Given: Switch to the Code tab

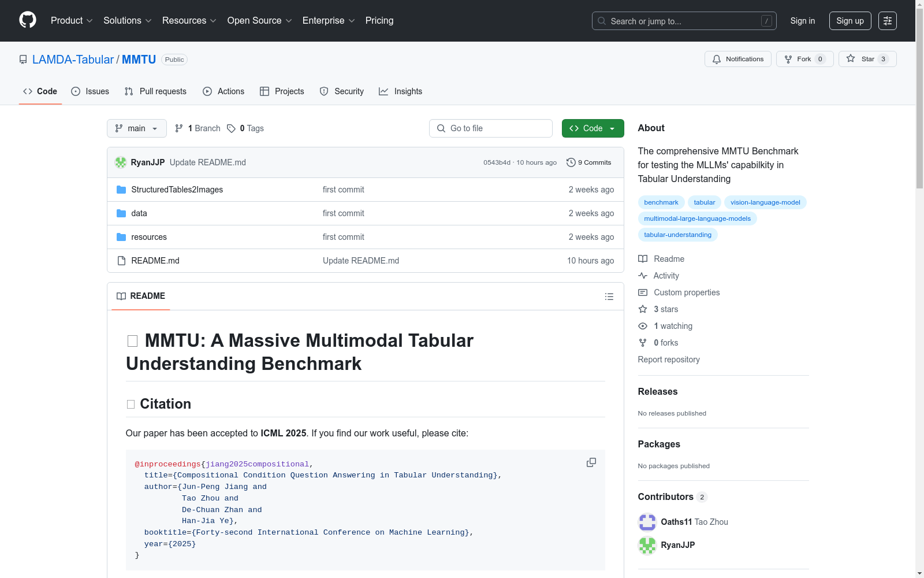Looking at the screenshot, I should [x=40, y=91].
